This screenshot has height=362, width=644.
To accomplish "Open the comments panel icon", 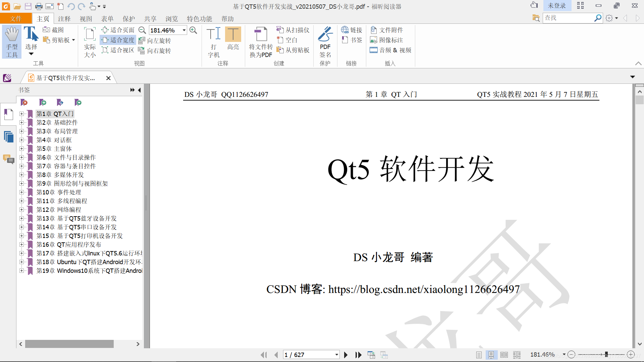I will click(8, 159).
